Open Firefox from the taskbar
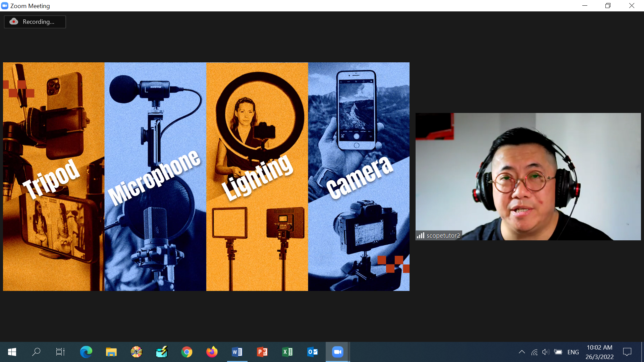 (212, 352)
